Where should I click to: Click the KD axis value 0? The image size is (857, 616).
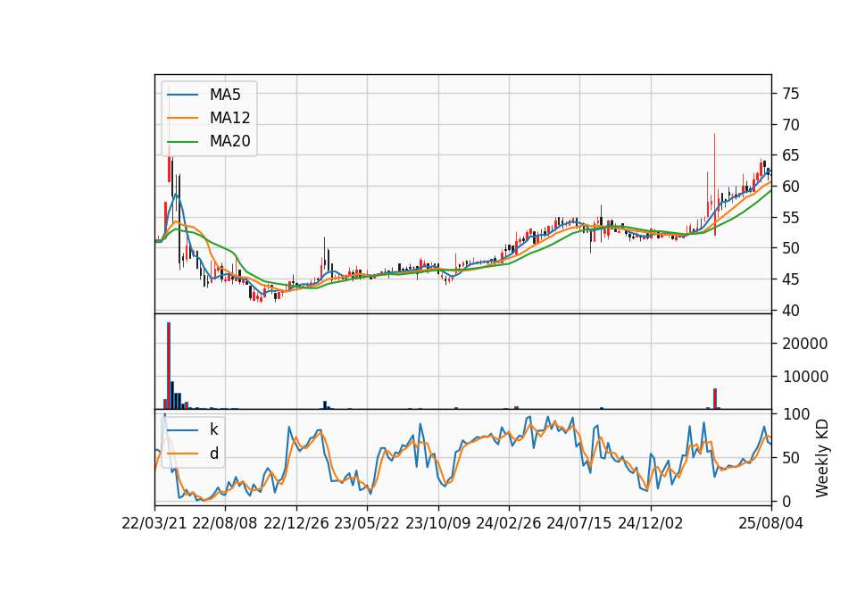pos(787,501)
